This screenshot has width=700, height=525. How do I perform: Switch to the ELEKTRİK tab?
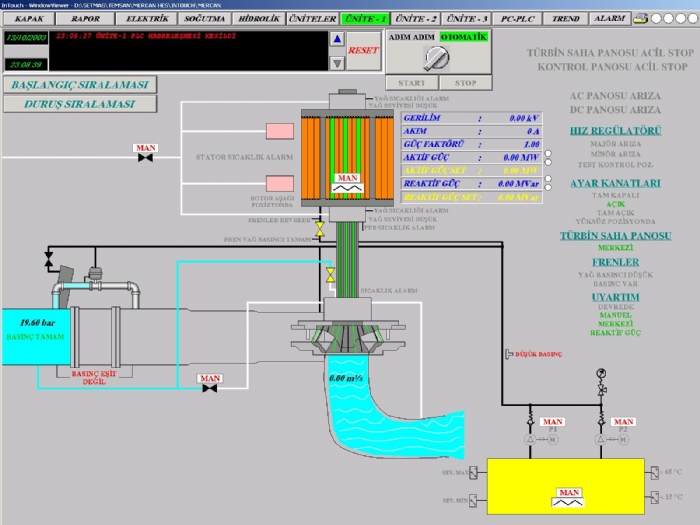147,19
